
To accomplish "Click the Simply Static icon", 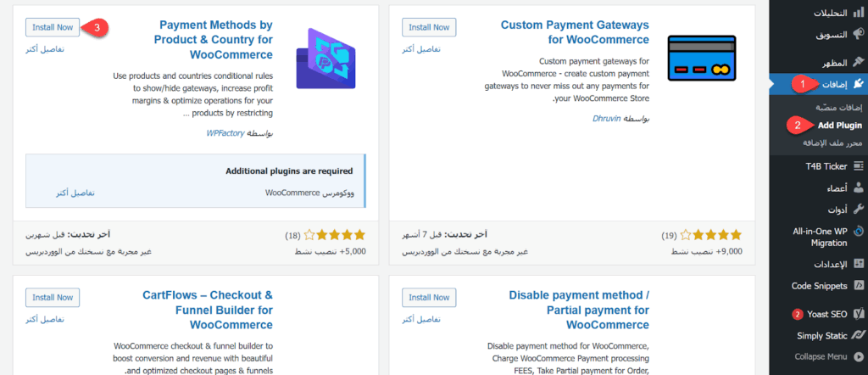I will [858, 335].
